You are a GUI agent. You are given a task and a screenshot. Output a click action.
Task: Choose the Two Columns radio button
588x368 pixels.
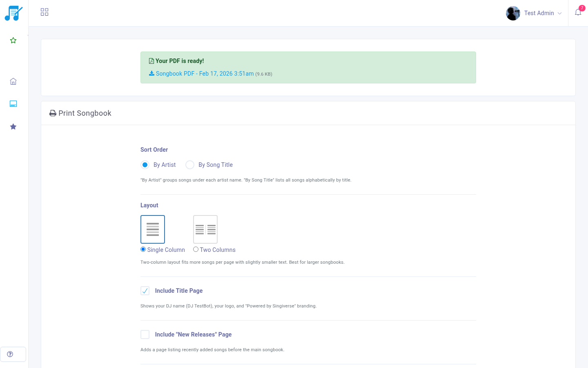[x=196, y=249]
